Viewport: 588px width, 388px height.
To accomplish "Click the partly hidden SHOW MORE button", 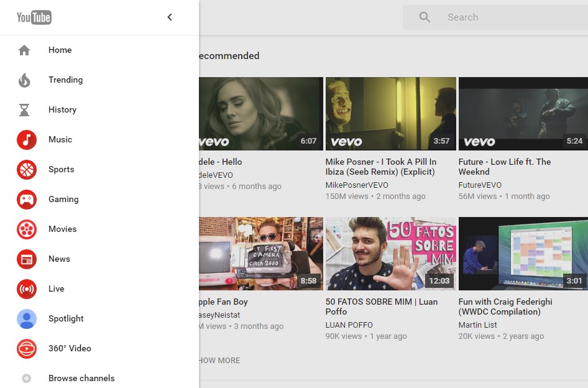I will (x=220, y=360).
